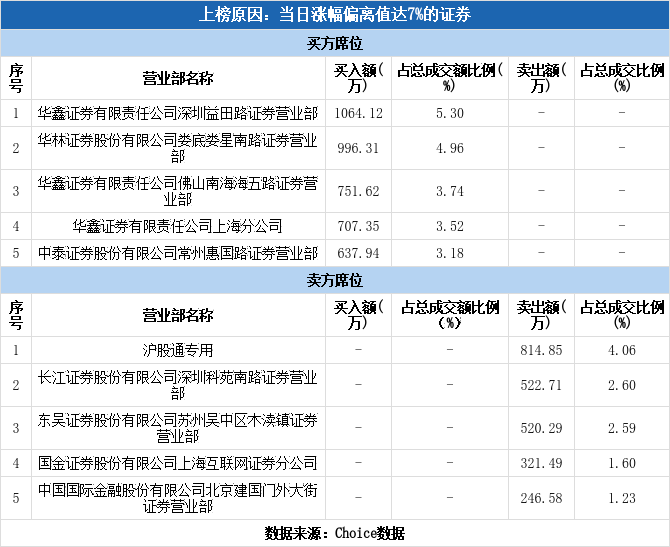This screenshot has width=670, height=547.
Task: Click 华鑫证券有限责任公司佛山南海海五路证券营业部
Action: pyautogui.click(x=178, y=191)
